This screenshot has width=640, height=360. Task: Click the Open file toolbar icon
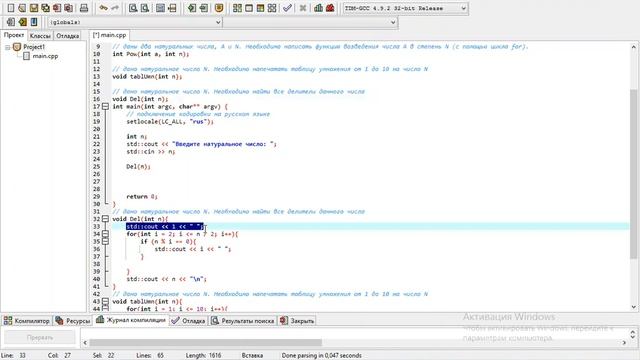[22, 8]
